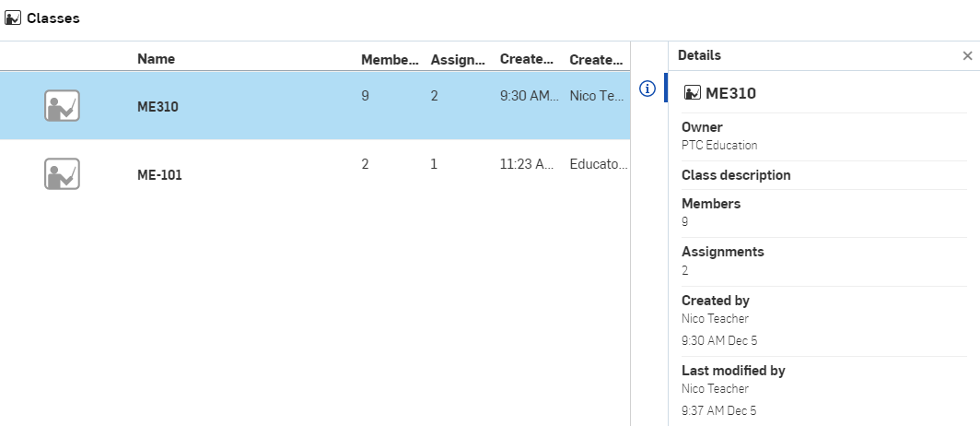Click the ME310 class icon in list

coord(62,106)
